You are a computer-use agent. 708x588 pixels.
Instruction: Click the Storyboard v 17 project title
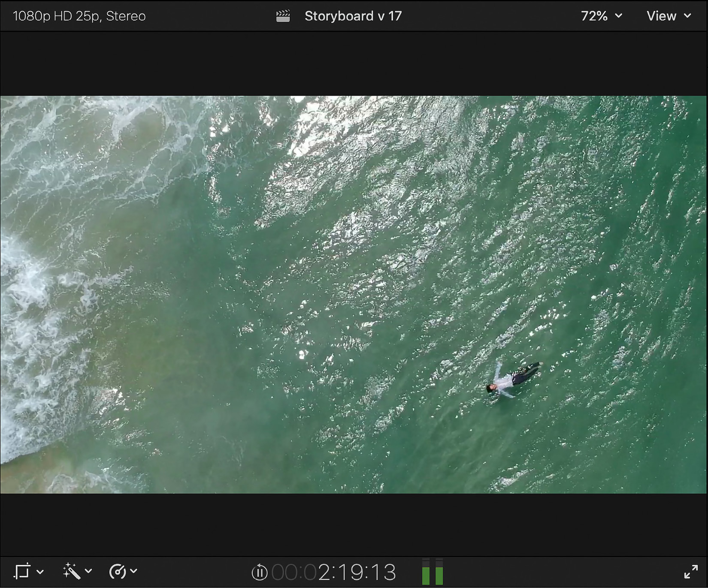pyautogui.click(x=353, y=16)
